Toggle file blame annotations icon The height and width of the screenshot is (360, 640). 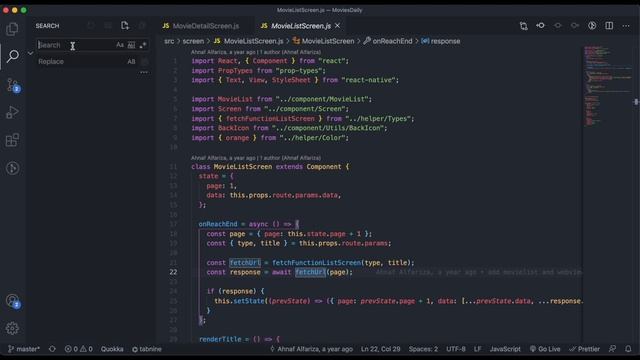[x=592, y=26]
